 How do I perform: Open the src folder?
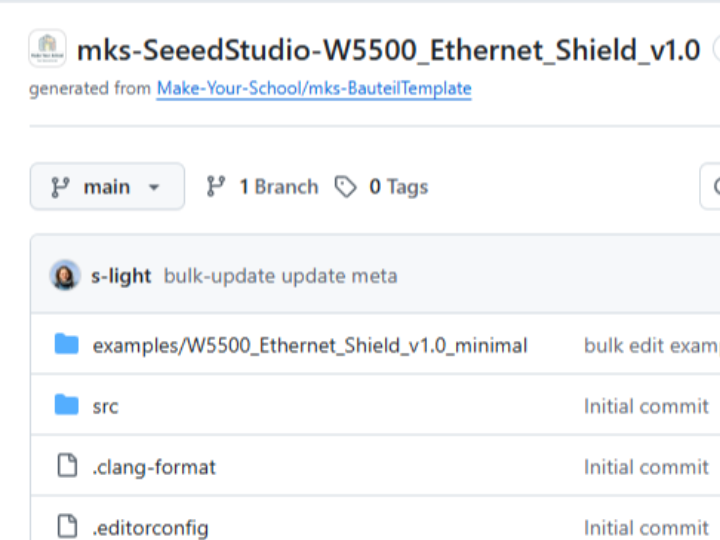[x=105, y=406]
